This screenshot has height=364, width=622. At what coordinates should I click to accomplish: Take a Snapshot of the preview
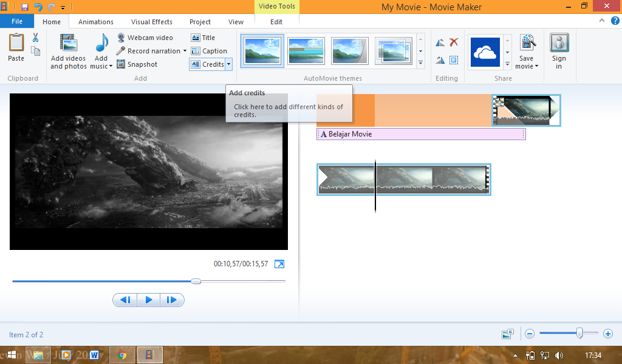click(x=137, y=64)
